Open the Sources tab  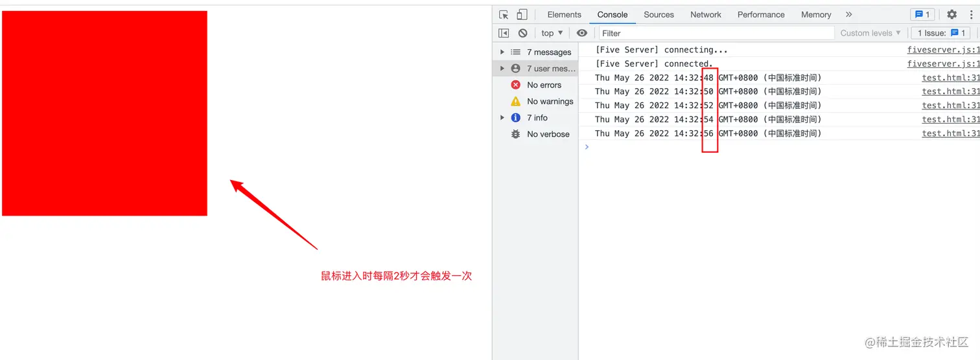tap(659, 14)
